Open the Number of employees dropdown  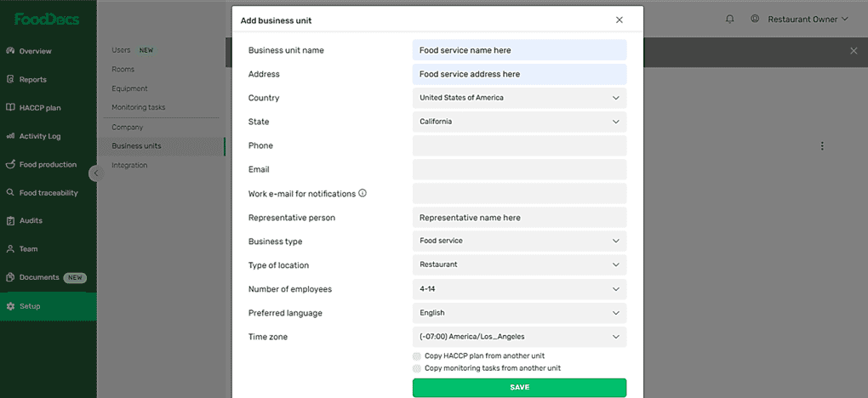click(519, 289)
